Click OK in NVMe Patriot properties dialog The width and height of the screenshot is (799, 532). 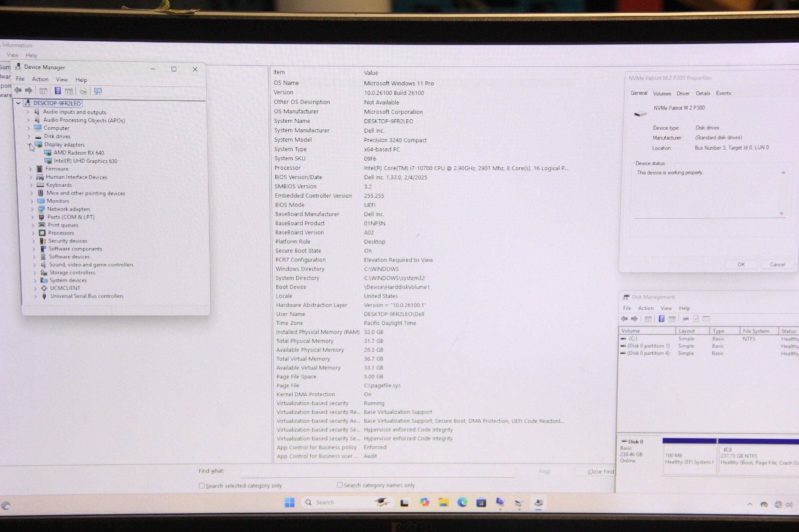(741, 265)
